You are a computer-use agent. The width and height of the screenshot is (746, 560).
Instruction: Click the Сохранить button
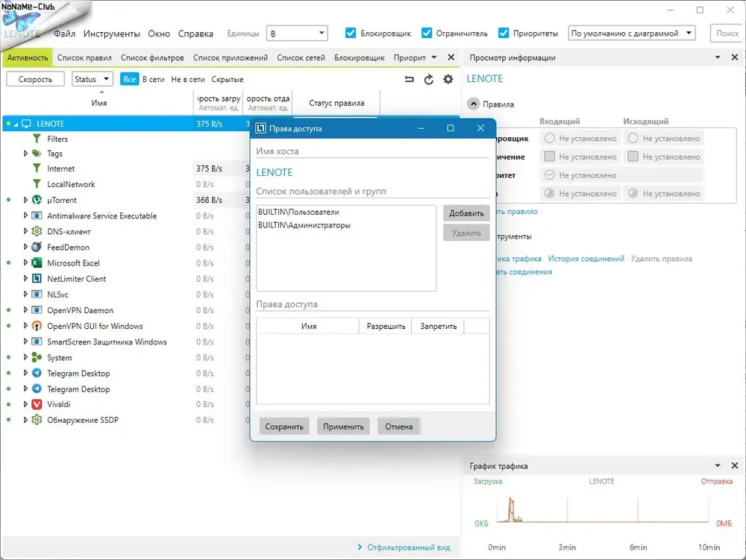[x=284, y=427]
